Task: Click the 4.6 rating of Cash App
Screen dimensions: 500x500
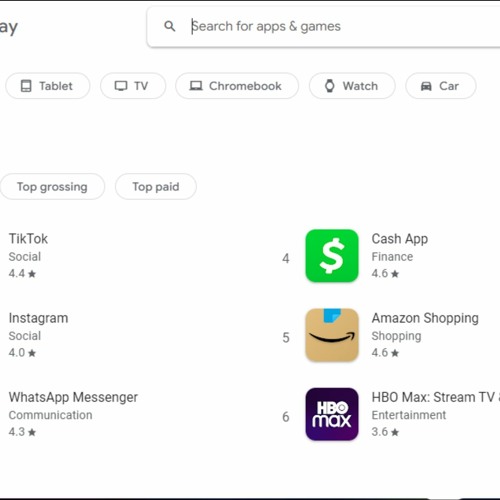Action: [x=385, y=274]
